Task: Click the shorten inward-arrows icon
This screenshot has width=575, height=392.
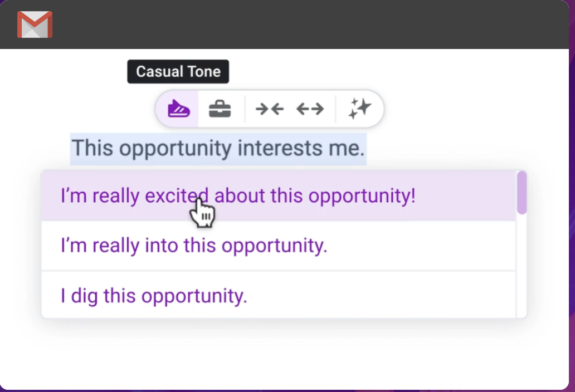Action: 269,109
